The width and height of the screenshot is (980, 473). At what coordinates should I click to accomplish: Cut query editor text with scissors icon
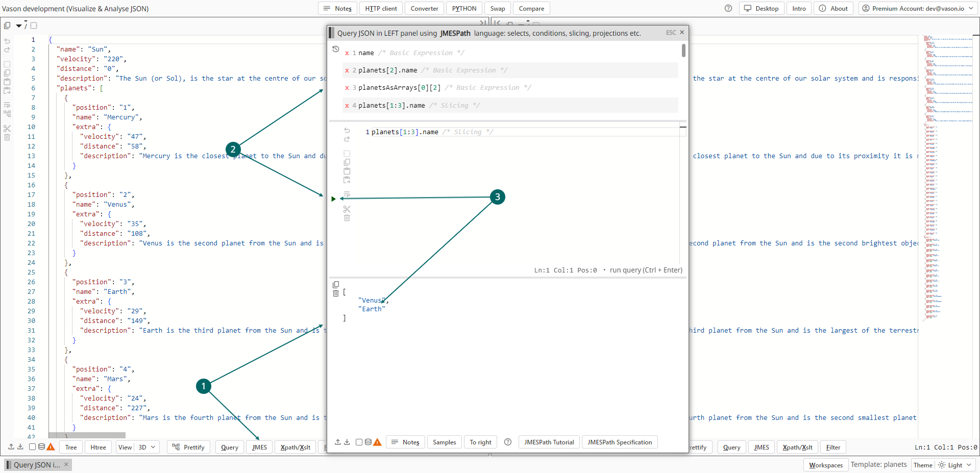(347, 209)
